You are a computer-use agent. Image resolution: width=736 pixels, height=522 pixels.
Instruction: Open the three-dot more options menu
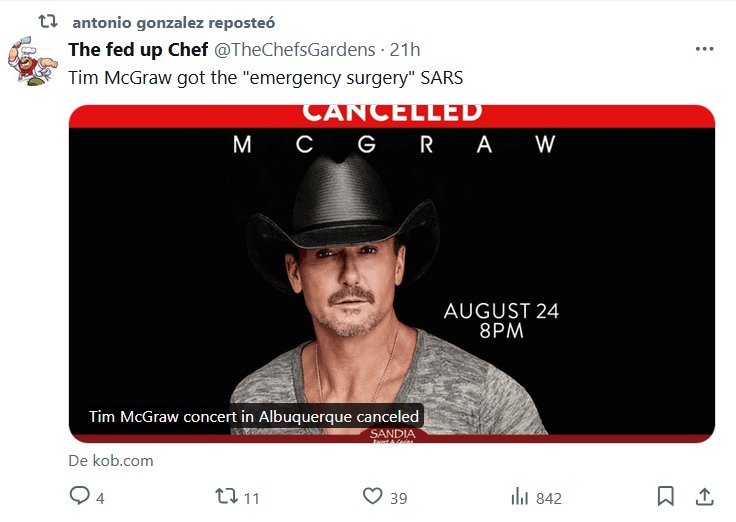(704, 50)
